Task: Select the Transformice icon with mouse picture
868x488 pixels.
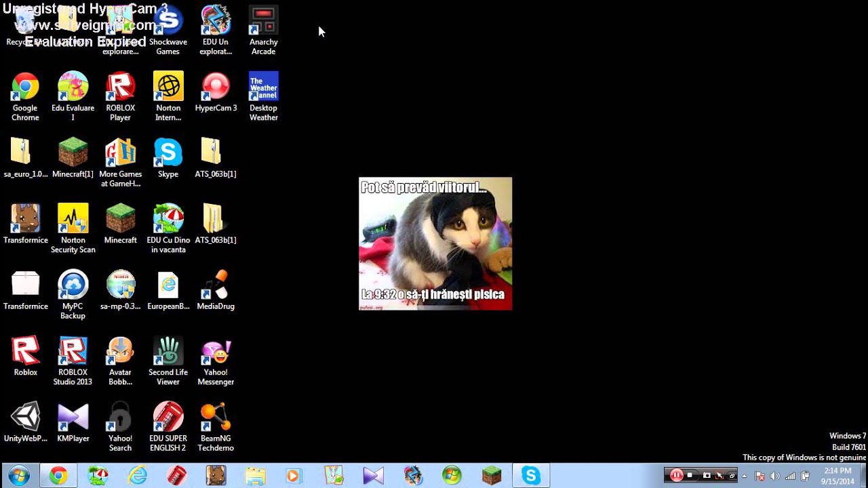Action: pyautogui.click(x=25, y=224)
